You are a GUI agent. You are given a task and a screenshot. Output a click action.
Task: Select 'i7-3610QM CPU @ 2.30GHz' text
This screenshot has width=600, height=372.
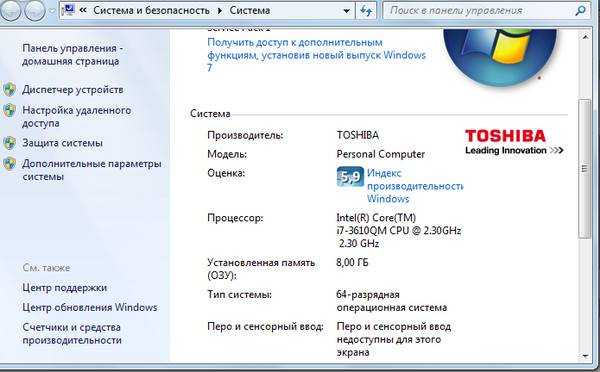click(399, 230)
